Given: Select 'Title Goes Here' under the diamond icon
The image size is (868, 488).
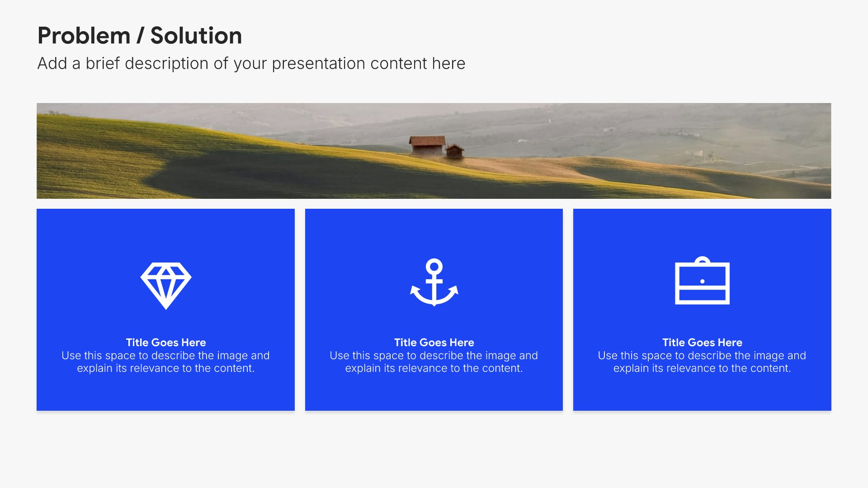Looking at the screenshot, I should [166, 343].
